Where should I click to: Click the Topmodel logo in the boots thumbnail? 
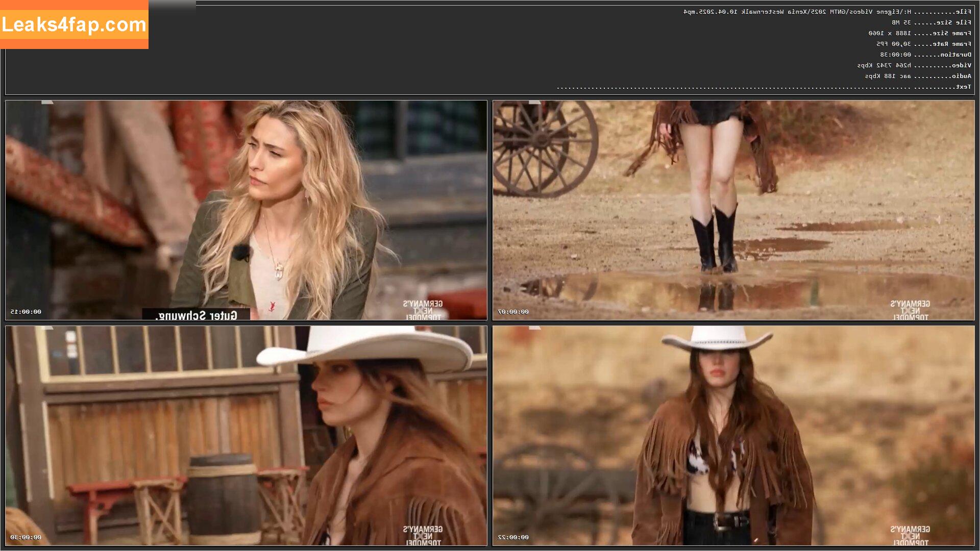coord(910,310)
